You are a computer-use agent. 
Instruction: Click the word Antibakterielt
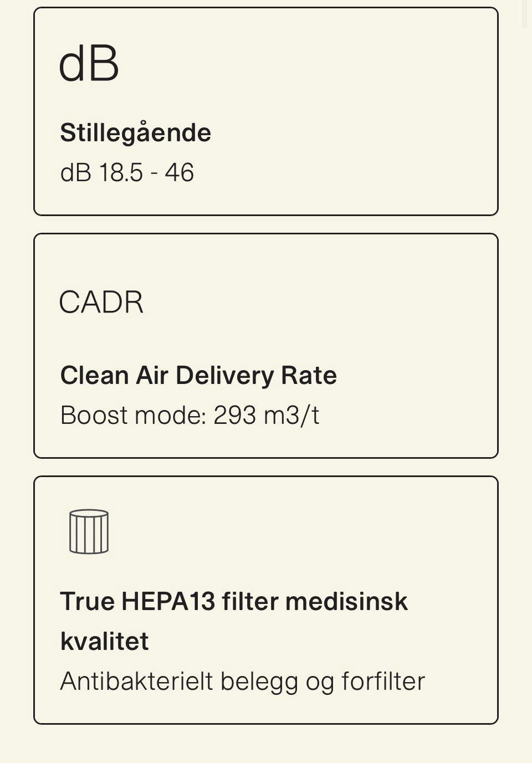coord(136,681)
